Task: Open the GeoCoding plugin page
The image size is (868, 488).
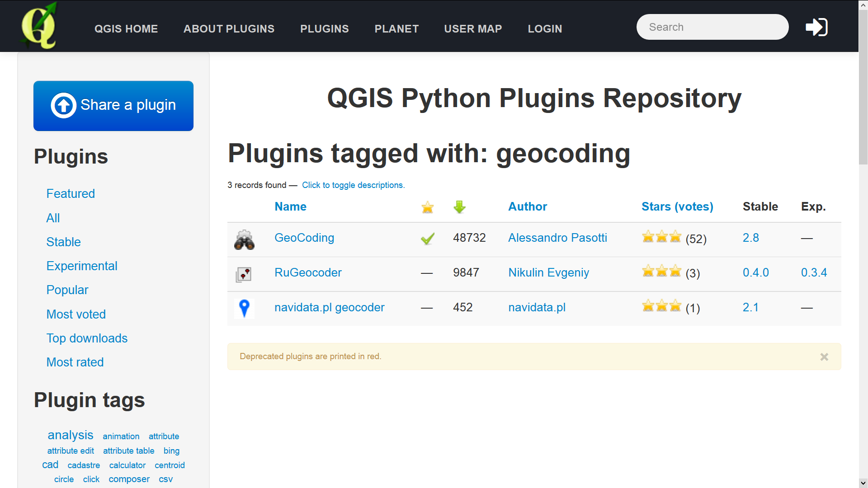Action: [x=304, y=238]
